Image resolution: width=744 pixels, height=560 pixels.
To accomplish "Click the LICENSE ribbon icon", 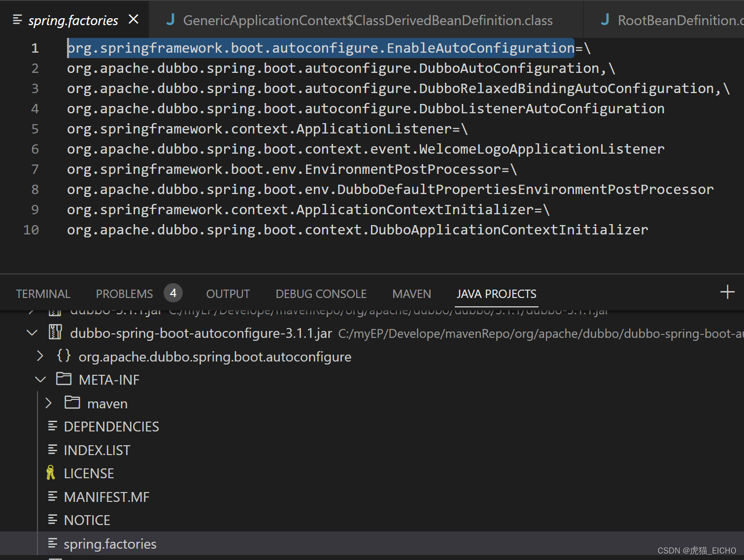I will coord(50,473).
